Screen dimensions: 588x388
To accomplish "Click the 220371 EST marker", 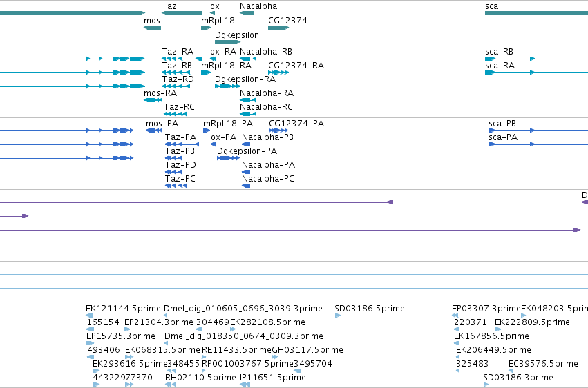I will pos(457,329).
